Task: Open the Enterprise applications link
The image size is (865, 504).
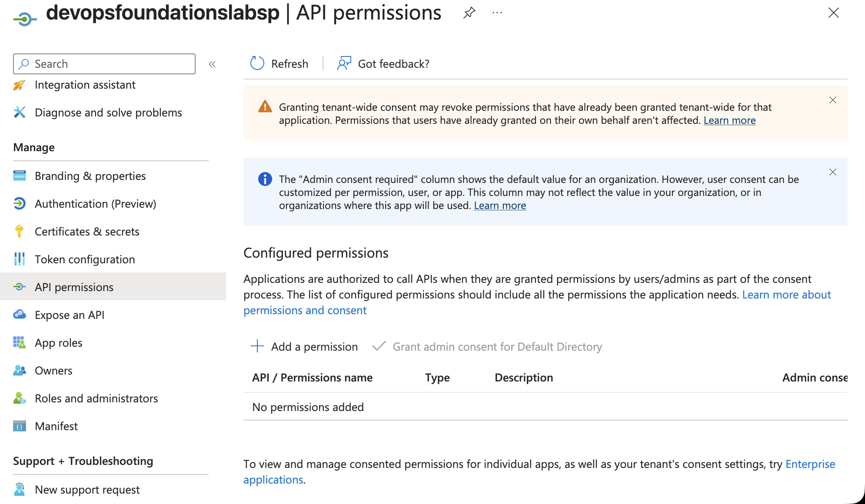Action: [x=810, y=464]
